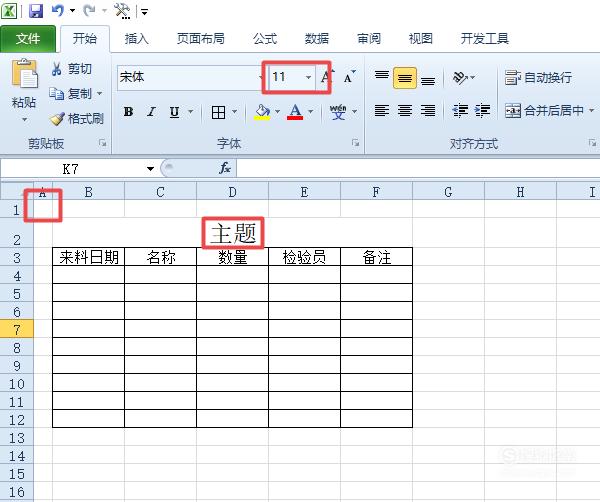This screenshot has height=502, width=600.
Task: Switch to the 视图 tab
Action: 421,38
